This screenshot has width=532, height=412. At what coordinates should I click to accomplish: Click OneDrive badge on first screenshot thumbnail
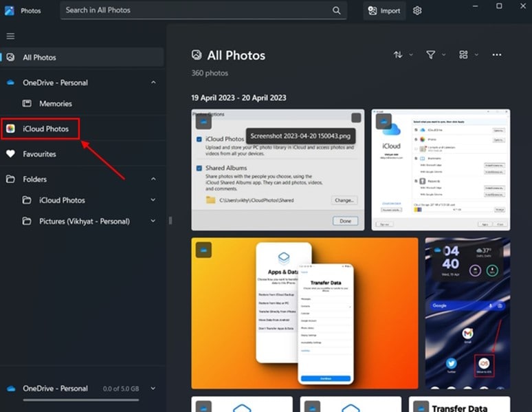pyautogui.click(x=203, y=121)
